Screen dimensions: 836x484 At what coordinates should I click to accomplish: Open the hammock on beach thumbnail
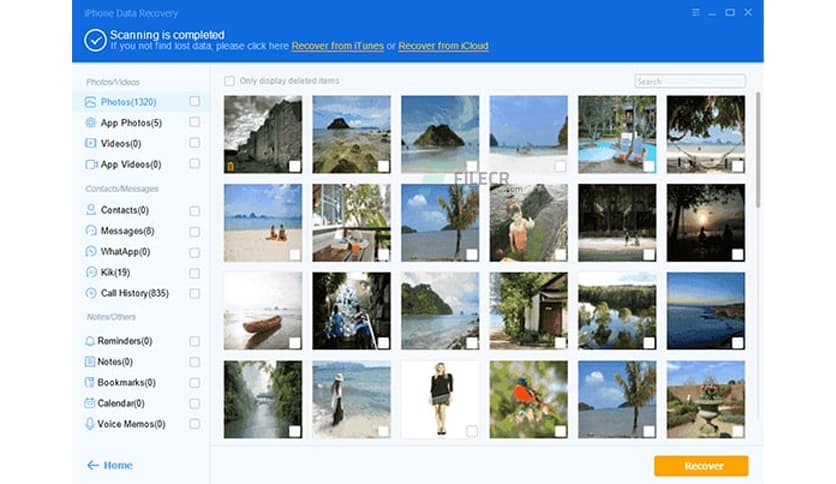[705, 134]
